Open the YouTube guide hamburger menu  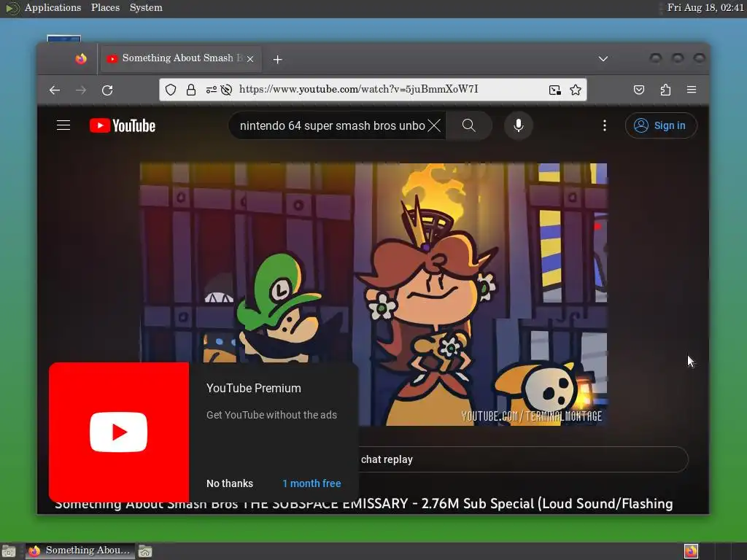click(x=63, y=125)
